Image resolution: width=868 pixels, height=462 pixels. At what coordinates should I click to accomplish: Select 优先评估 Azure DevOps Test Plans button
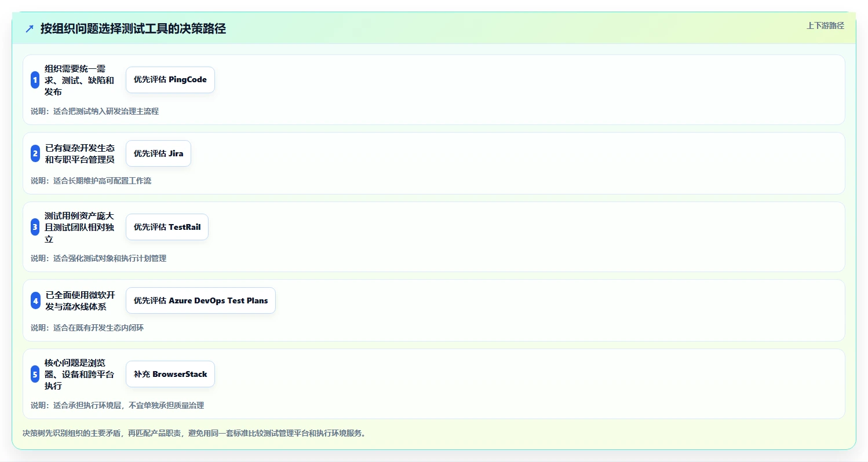[x=200, y=300]
